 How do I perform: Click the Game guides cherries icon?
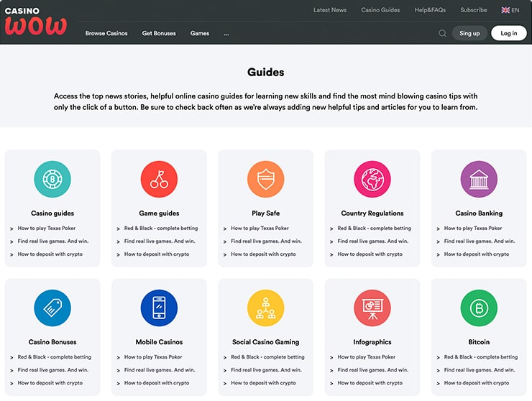(159, 179)
